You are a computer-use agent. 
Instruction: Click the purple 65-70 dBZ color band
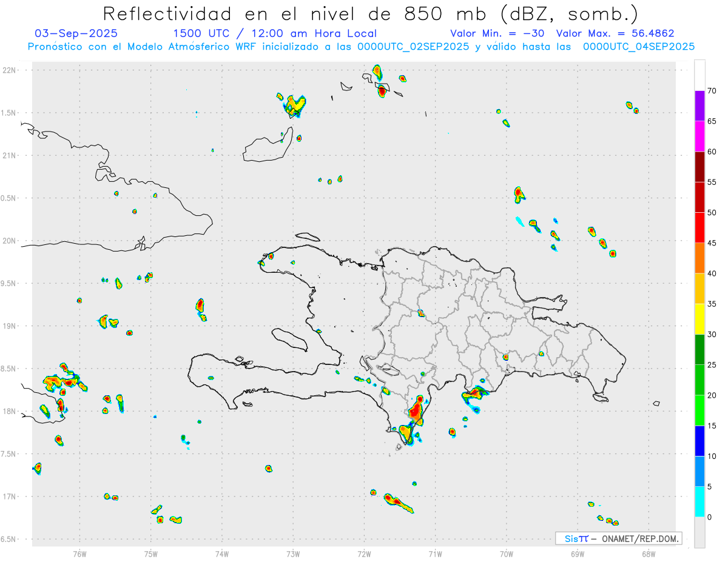(x=699, y=106)
